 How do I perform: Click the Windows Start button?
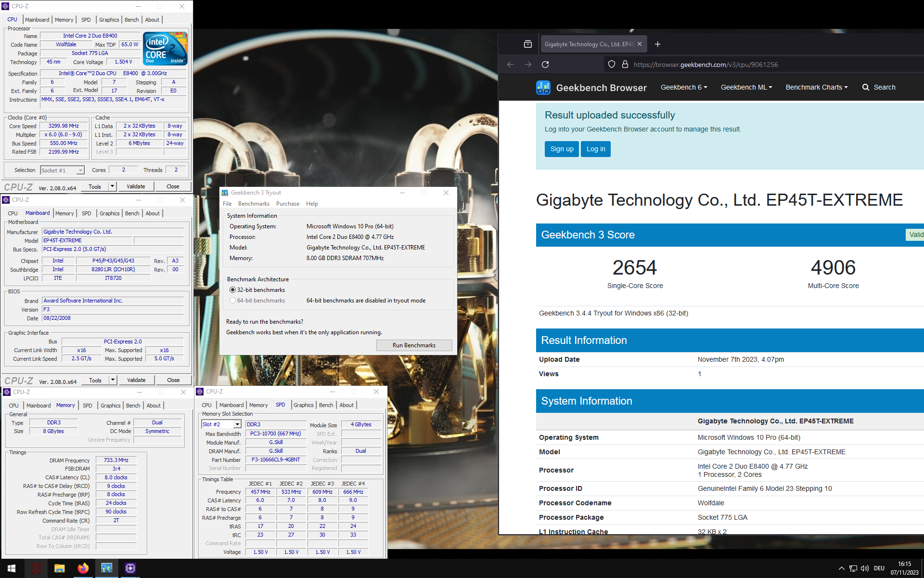click(12, 568)
